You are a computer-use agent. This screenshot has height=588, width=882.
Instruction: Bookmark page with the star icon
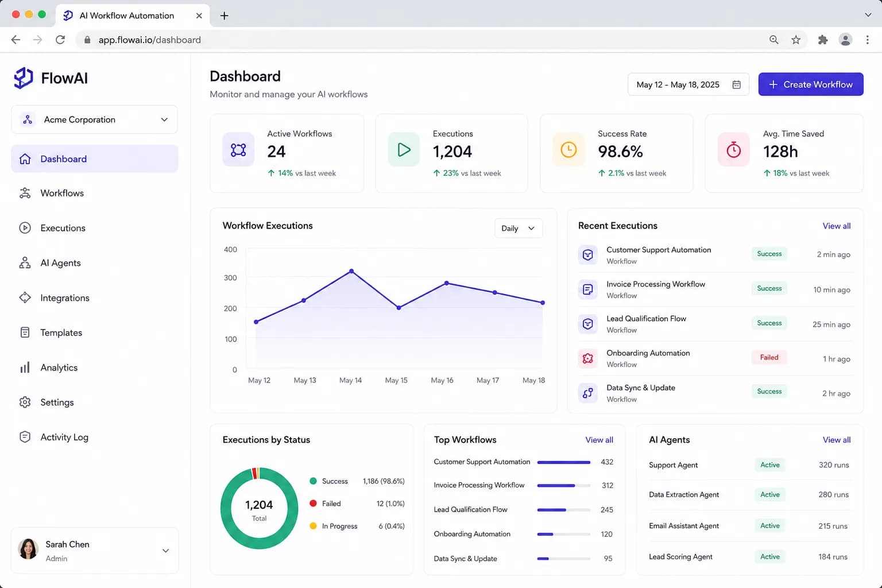pyautogui.click(x=796, y=40)
